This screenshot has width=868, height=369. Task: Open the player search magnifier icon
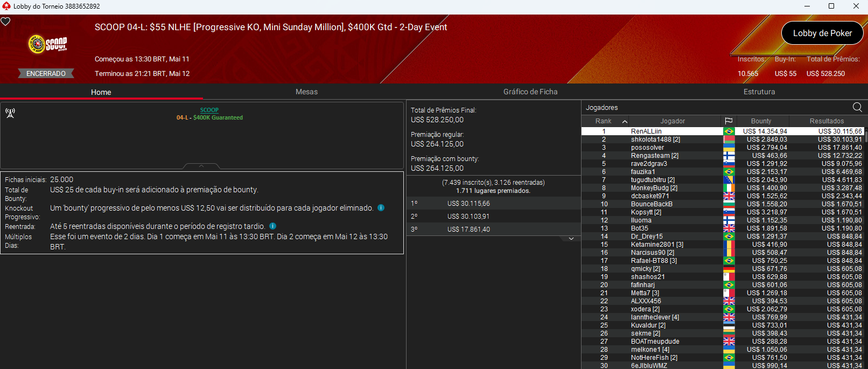point(857,107)
